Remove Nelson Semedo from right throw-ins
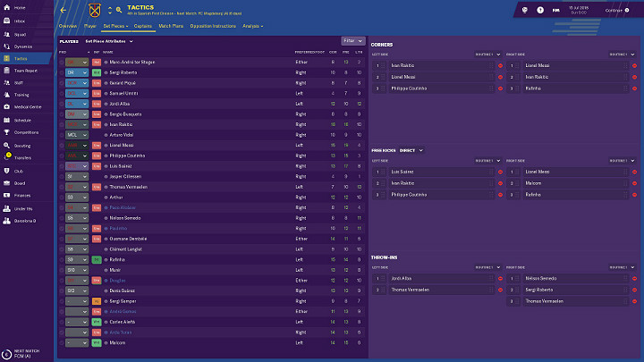The image size is (644, 362). pos(634,279)
